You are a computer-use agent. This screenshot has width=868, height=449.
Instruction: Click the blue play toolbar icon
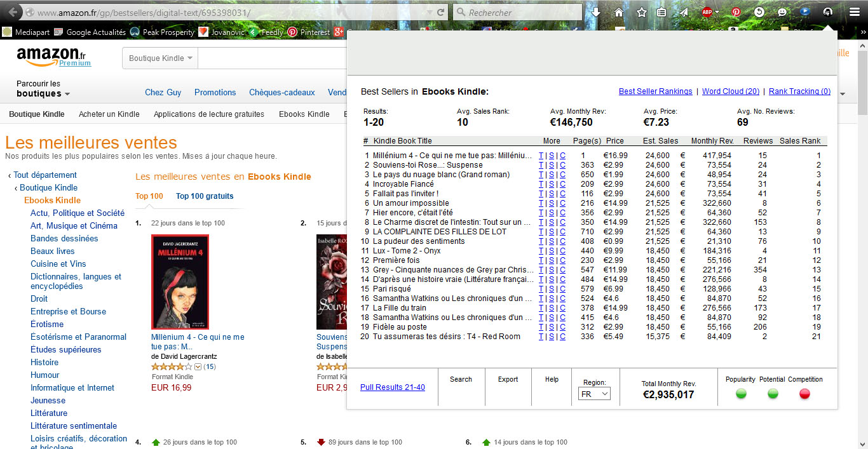click(804, 11)
